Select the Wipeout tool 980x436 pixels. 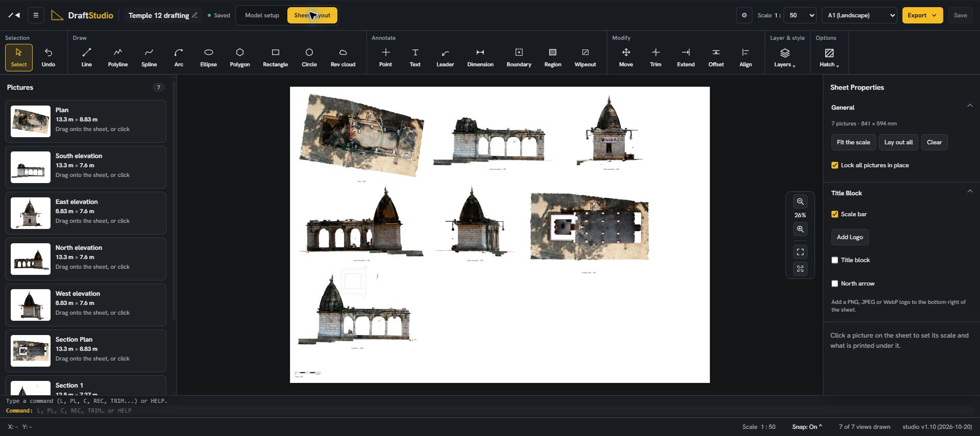pyautogui.click(x=585, y=57)
